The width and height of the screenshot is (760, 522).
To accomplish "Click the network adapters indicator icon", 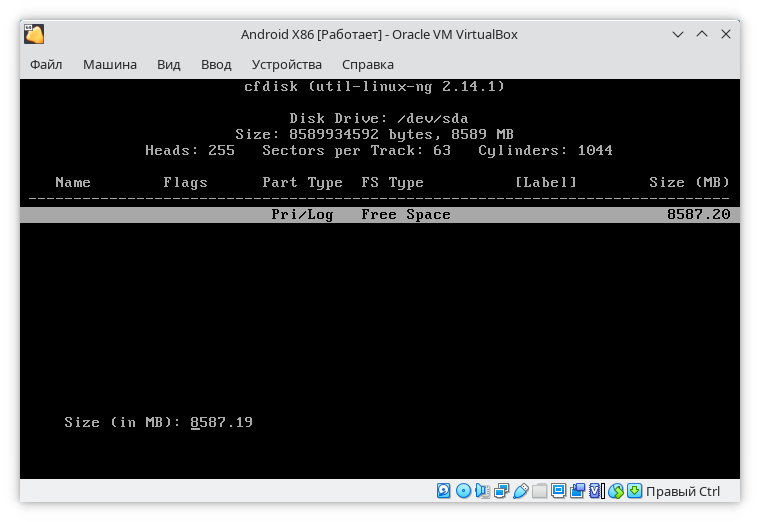I will (x=502, y=491).
